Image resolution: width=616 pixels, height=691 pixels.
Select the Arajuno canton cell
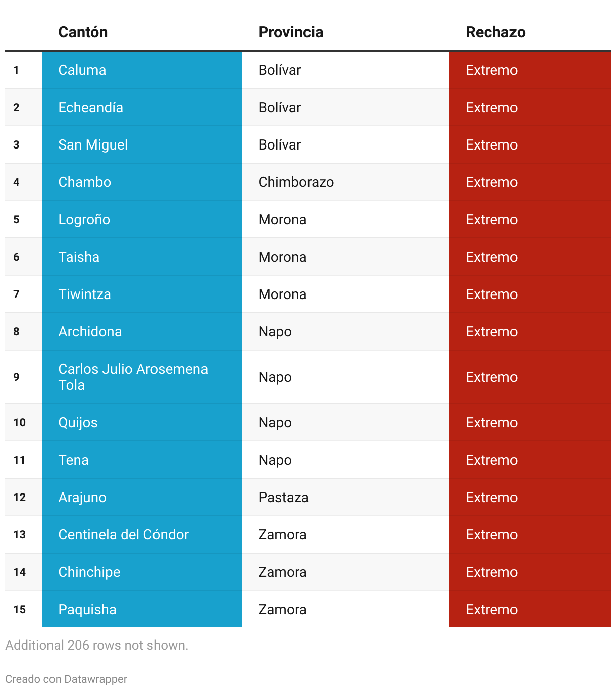pos(142,497)
